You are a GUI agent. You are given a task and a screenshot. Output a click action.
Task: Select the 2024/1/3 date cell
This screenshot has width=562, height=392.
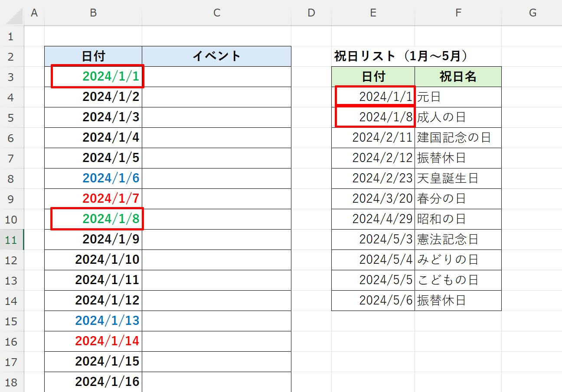(x=93, y=117)
